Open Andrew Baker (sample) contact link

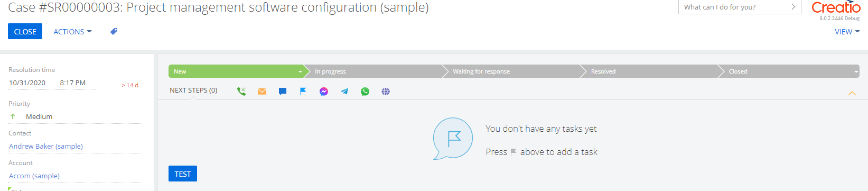(46, 146)
